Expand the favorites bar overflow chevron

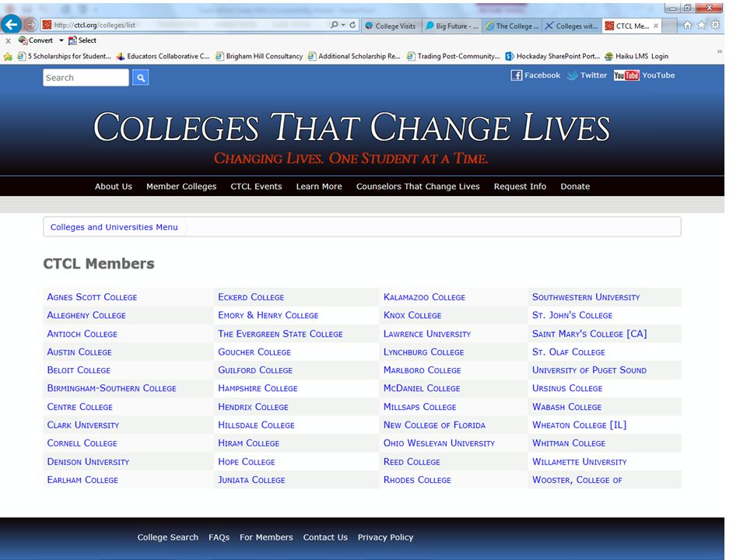point(719,51)
